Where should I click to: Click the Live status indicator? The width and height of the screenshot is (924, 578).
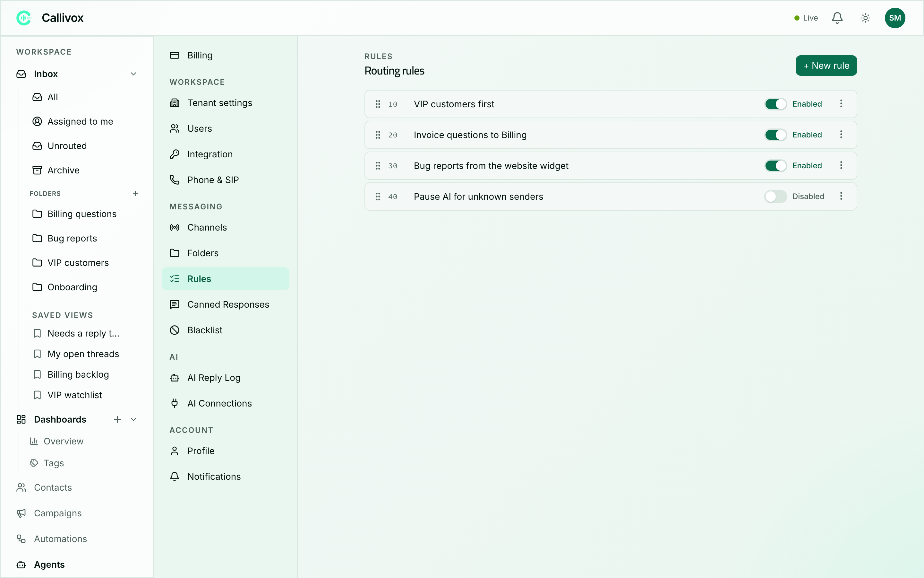[x=806, y=18]
